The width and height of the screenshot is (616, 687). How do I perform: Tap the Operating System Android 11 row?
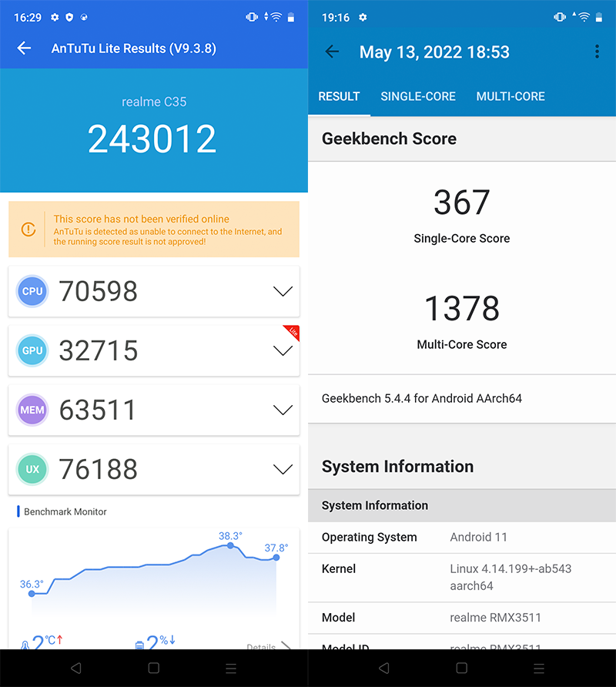tap(462, 537)
